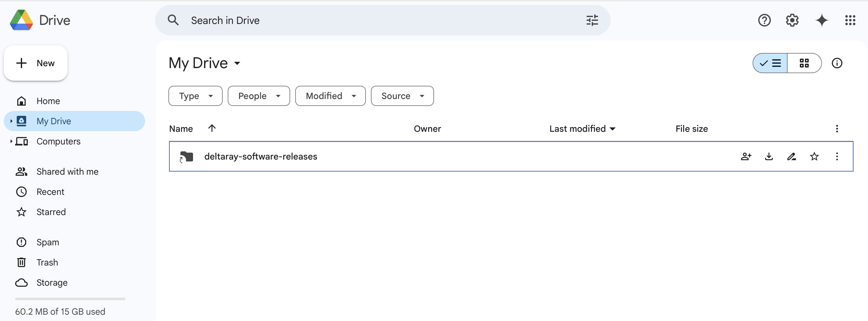Open Trash in sidebar
Screen dimensions: 868x321
click(x=47, y=262)
